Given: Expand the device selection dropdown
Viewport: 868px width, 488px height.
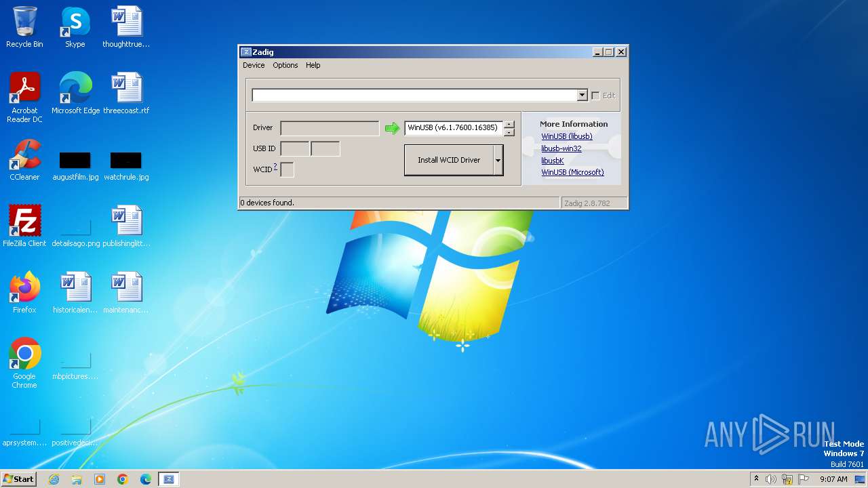Looking at the screenshot, I should (x=582, y=96).
